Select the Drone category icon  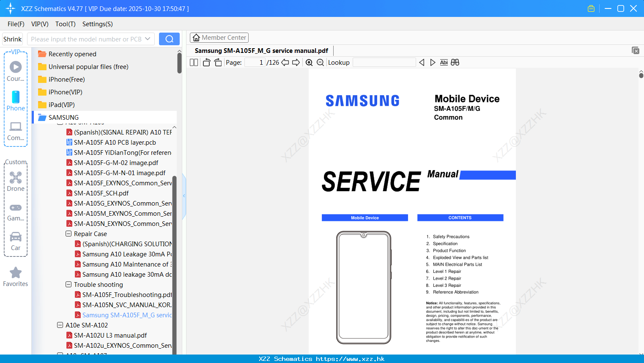coord(16,181)
